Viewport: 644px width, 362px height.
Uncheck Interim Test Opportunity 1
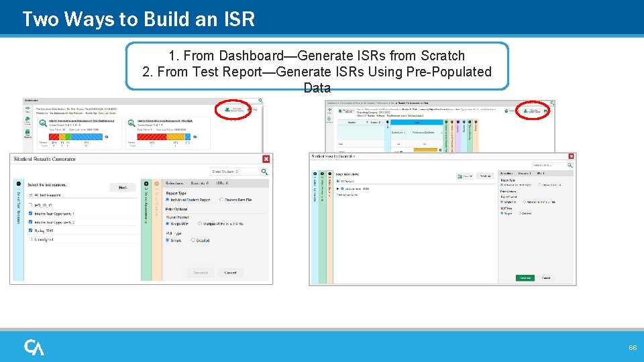tap(30, 213)
